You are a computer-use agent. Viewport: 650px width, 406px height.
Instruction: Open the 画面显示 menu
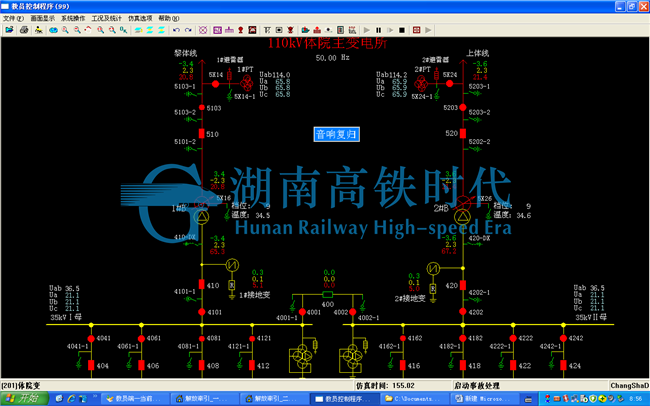(42, 18)
